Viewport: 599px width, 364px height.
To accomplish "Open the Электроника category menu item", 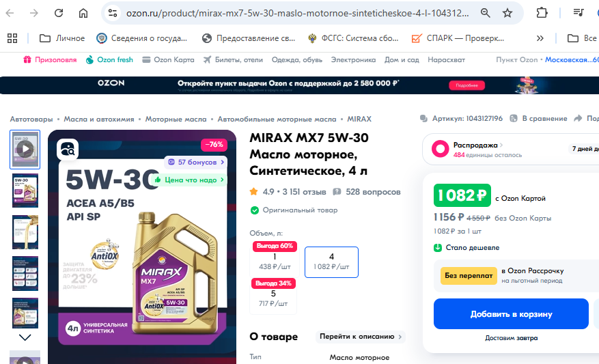I will click(353, 60).
